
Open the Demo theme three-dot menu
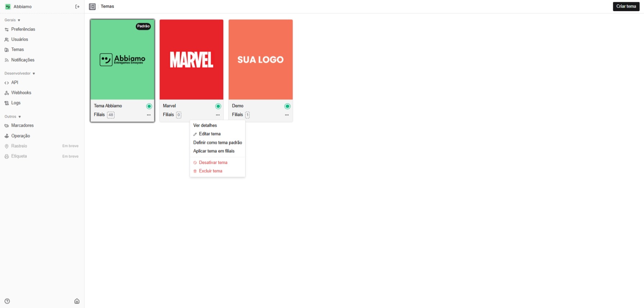tap(287, 115)
